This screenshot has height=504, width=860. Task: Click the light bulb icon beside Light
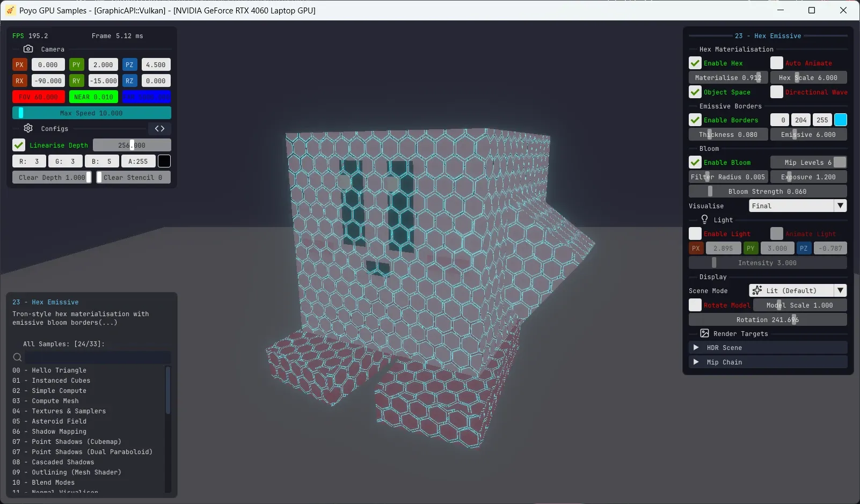pyautogui.click(x=705, y=220)
